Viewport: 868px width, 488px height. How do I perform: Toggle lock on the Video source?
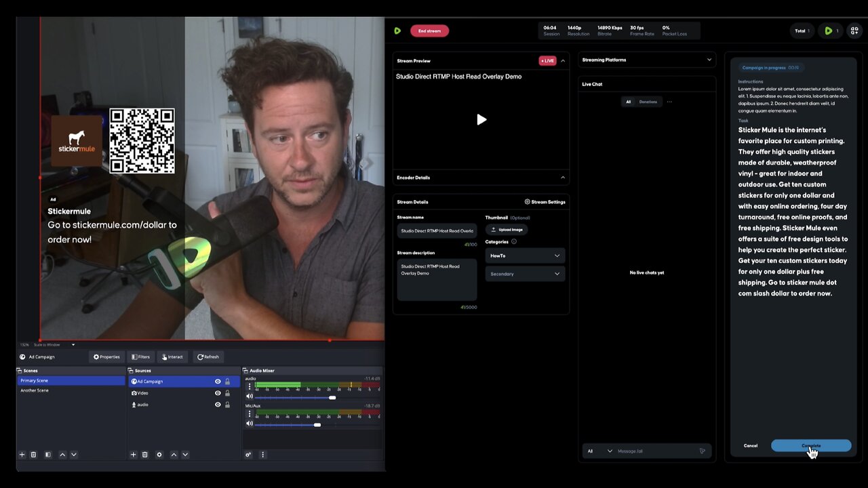227,393
